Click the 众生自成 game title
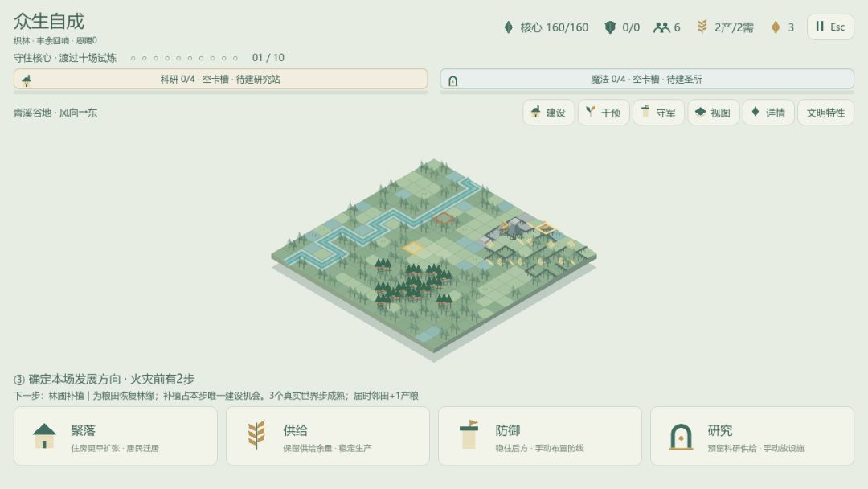The width and height of the screenshot is (868, 489). [x=49, y=21]
